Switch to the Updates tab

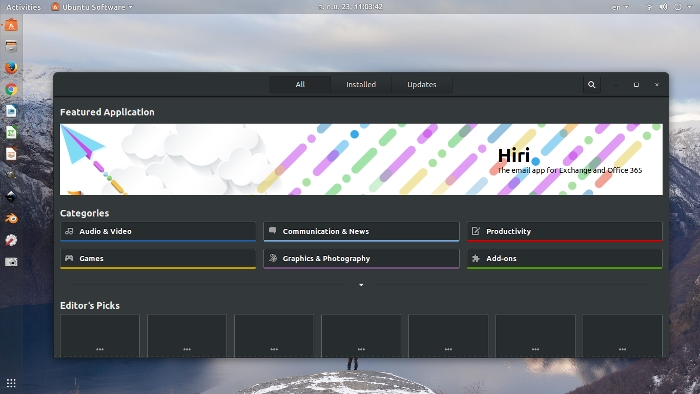point(421,85)
